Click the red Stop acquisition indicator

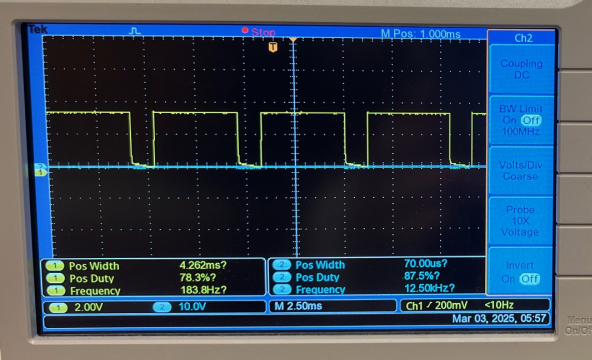coord(259,32)
